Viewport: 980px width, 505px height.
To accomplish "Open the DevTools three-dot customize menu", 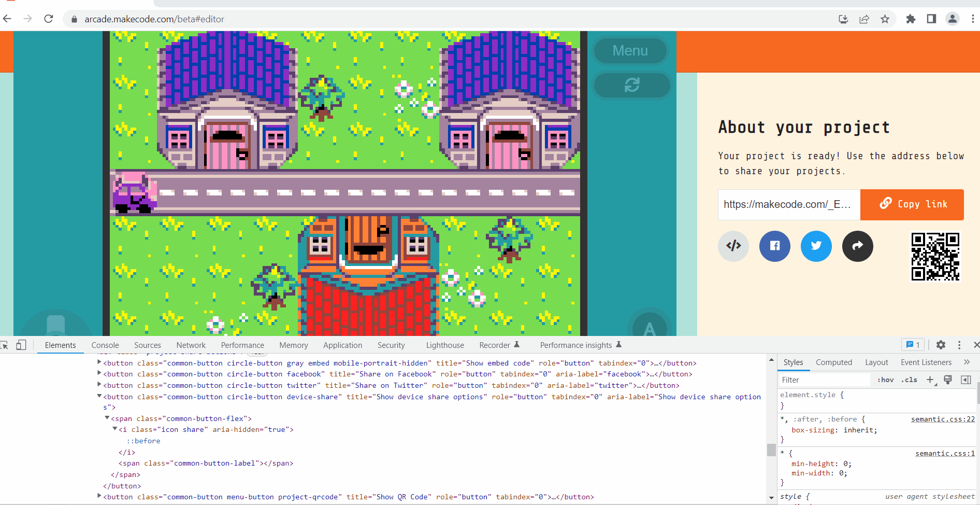I will coord(959,345).
